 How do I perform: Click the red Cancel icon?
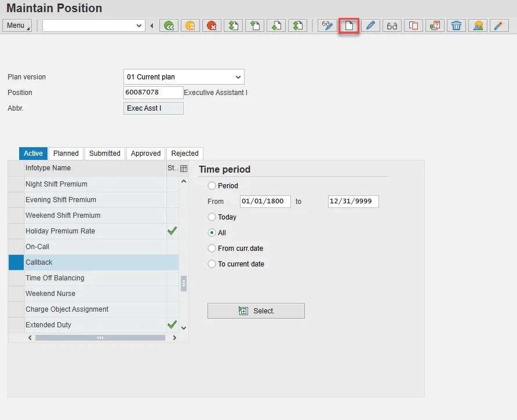click(212, 25)
